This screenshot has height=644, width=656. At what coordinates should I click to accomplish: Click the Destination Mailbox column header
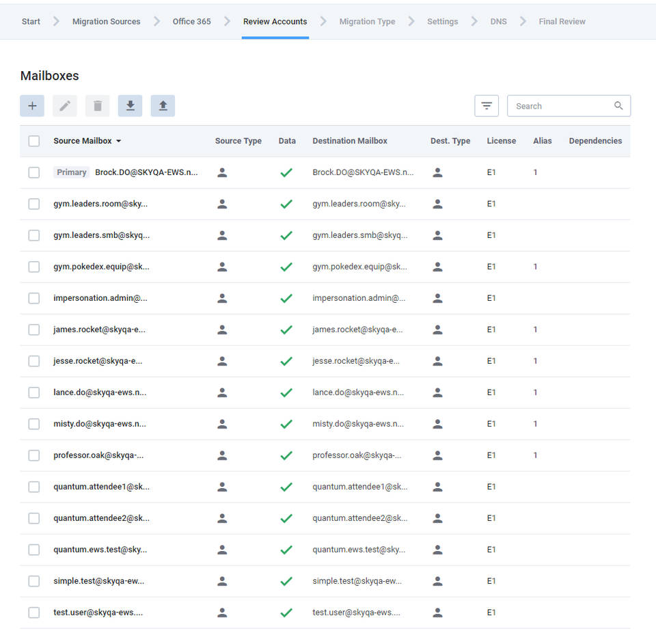pos(350,141)
